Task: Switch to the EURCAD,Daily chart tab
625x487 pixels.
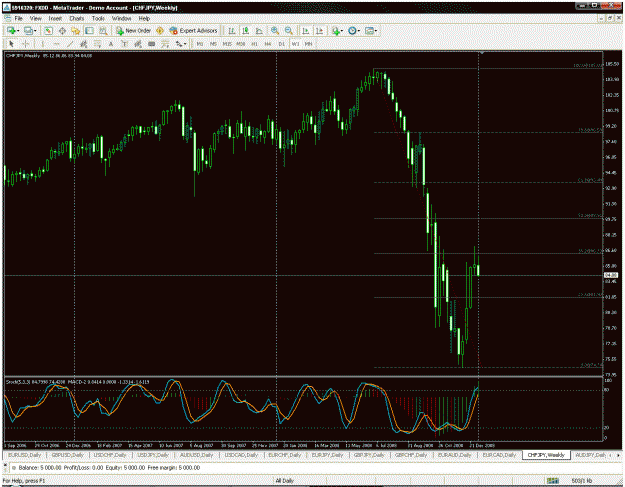Action: [x=499, y=455]
